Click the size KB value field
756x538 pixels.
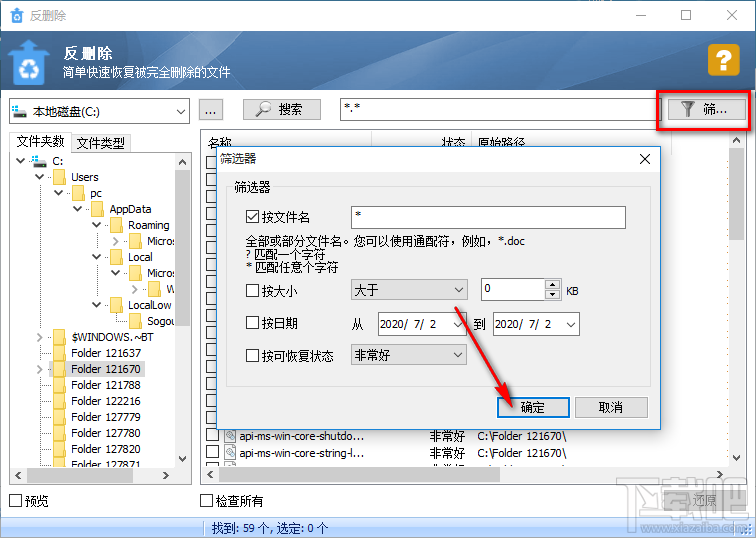coord(513,289)
